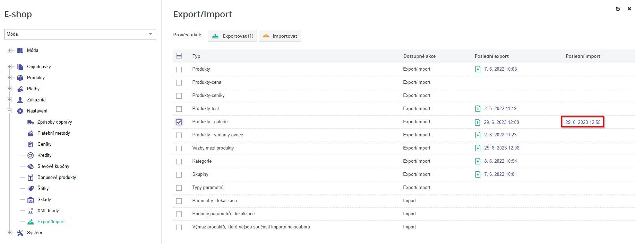This screenshot has height=244, width=644.
Task: Expand the Objednávky tree node
Action: click(9, 66)
